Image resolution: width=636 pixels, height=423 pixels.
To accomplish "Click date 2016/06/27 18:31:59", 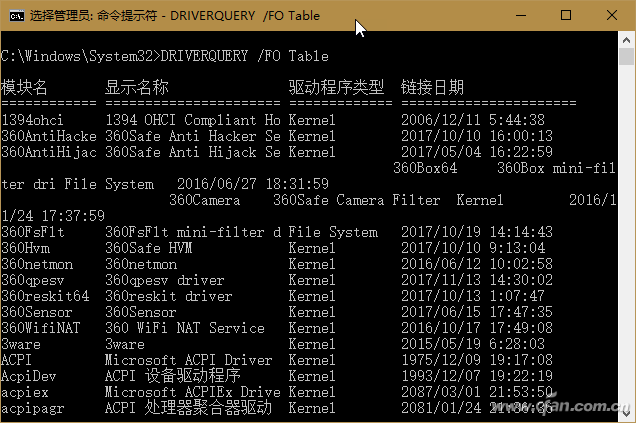I will pos(253,184).
